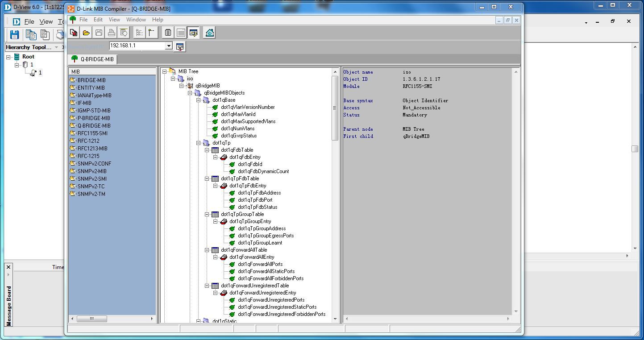Click the flag node toolbar icon
The image size is (644, 340).
152,33
